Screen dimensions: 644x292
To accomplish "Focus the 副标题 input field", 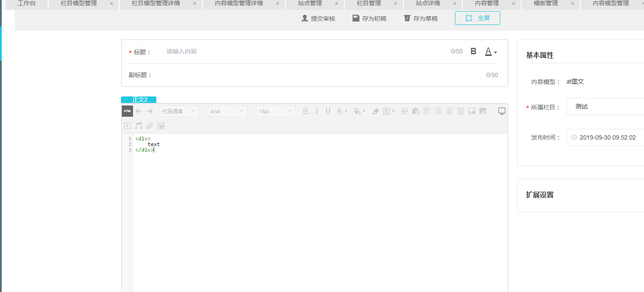I will point(319,75).
